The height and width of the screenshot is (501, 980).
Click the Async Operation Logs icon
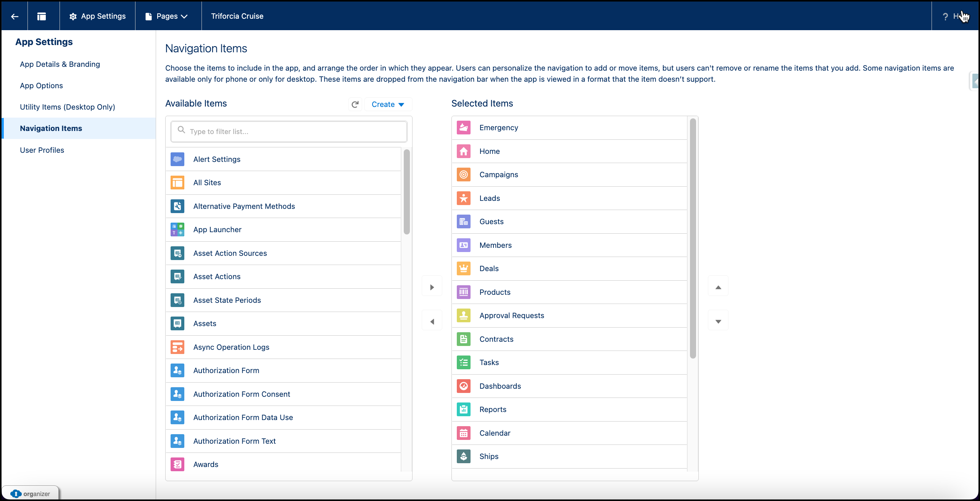tap(177, 347)
